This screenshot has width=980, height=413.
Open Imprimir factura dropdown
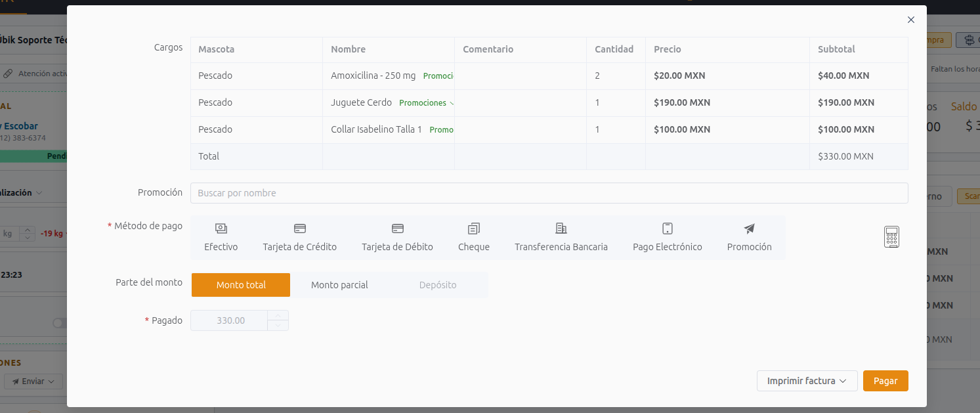[807, 381]
